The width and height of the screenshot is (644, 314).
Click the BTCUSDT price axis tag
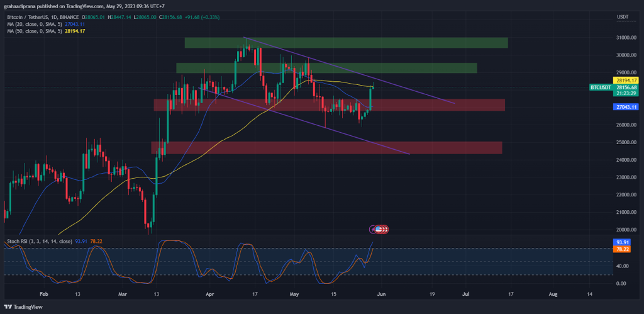pos(601,87)
